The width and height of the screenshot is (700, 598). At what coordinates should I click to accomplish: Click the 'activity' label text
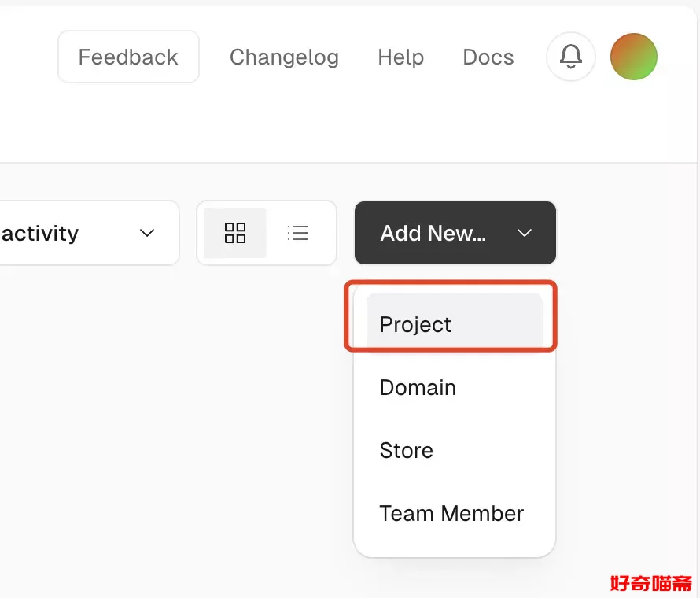[39, 233]
